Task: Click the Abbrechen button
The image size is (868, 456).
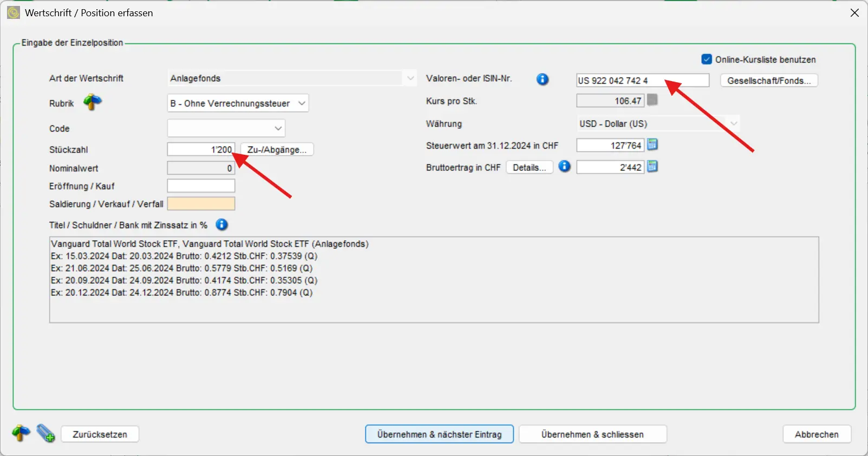Action: [816, 434]
